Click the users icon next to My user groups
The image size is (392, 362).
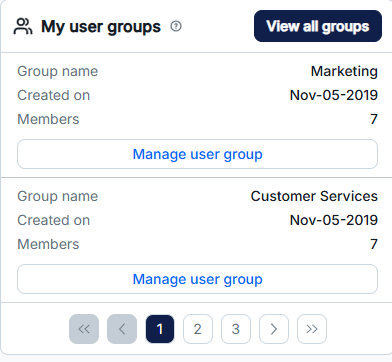pos(23,27)
